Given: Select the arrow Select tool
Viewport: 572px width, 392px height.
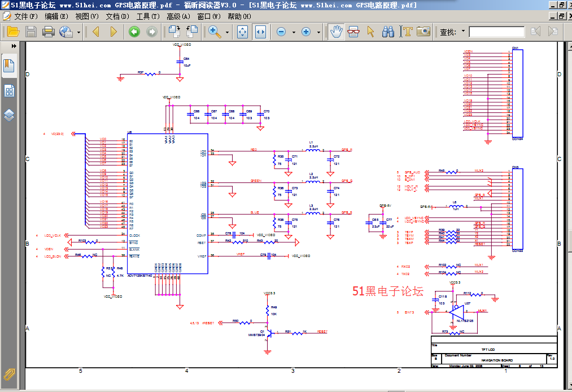Looking at the screenshot, I should 370,32.
